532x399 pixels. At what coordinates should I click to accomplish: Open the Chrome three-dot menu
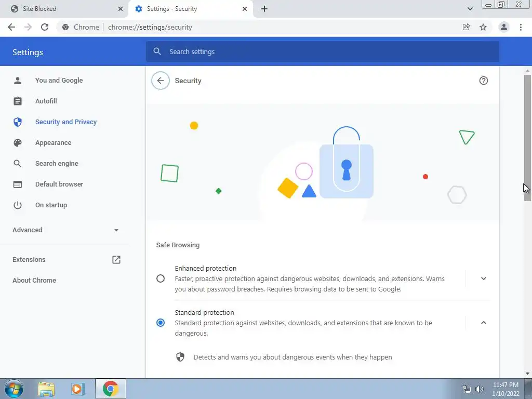point(521,27)
